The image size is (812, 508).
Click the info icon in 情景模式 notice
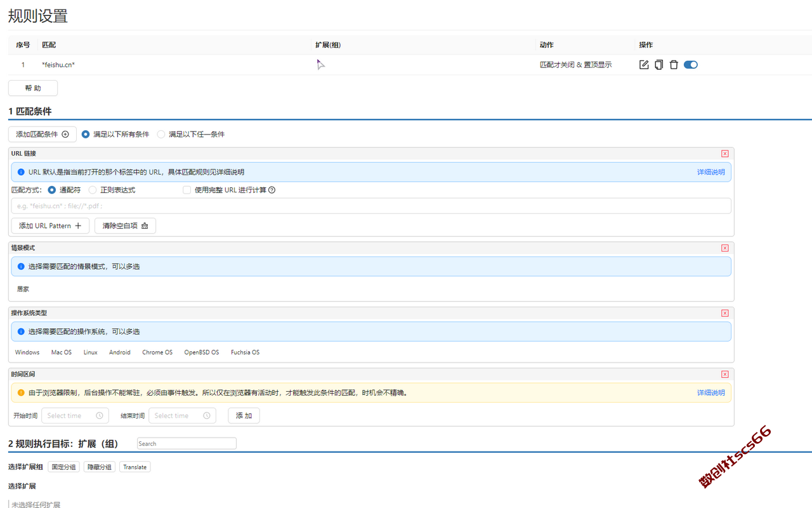pos(21,267)
